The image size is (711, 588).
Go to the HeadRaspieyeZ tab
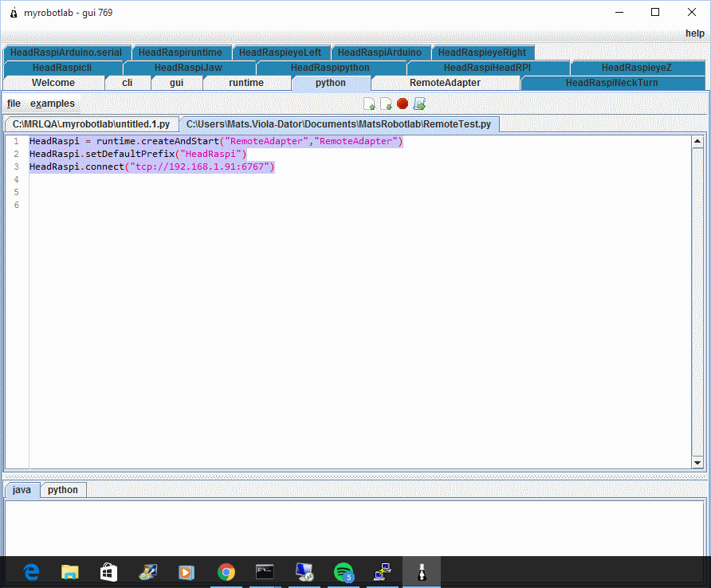click(x=637, y=68)
